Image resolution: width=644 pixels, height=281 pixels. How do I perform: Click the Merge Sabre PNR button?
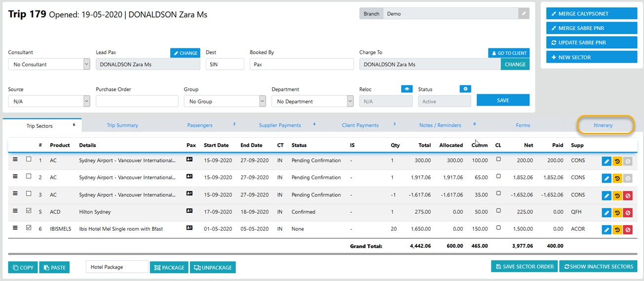pyautogui.click(x=591, y=28)
